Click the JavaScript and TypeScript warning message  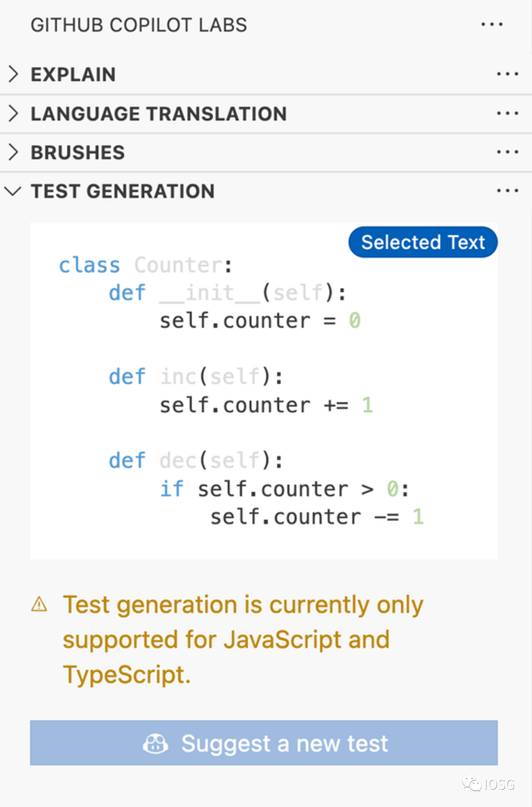[x=243, y=639]
